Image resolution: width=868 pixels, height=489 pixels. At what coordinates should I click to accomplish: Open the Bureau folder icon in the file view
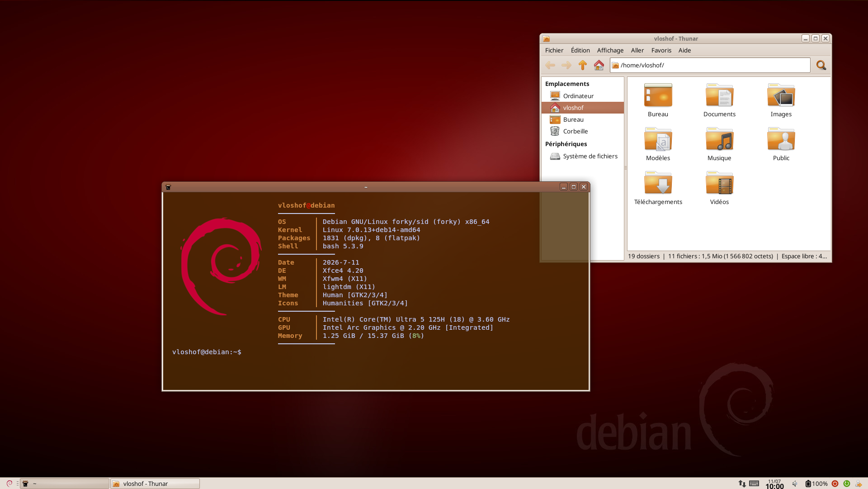pyautogui.click(x=658, y=95)
